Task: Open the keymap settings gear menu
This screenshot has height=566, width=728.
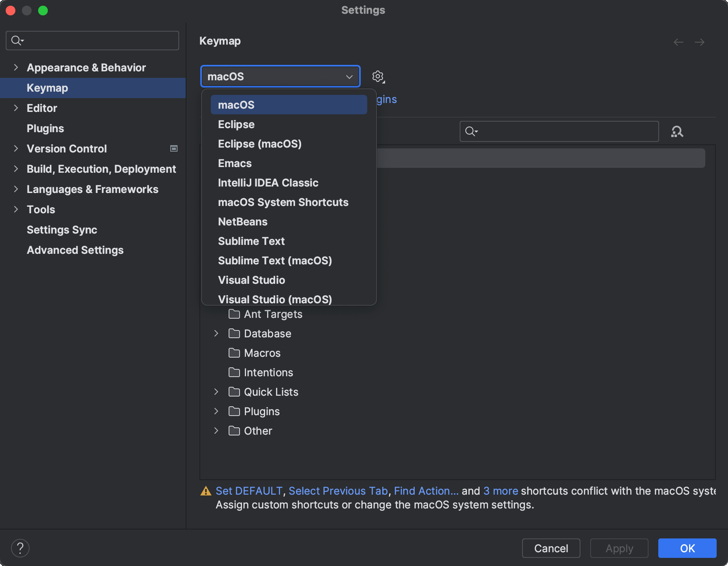Action: (378, 76)
